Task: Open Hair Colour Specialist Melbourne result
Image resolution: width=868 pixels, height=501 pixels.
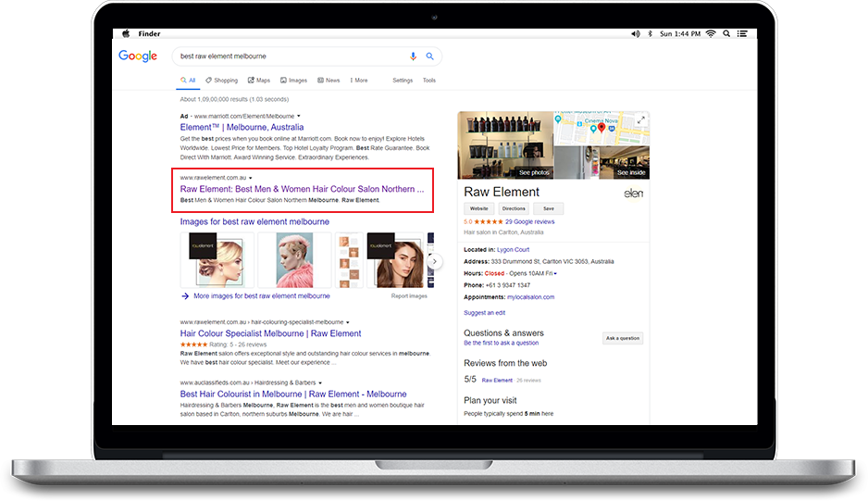Action: pos(271,333)
